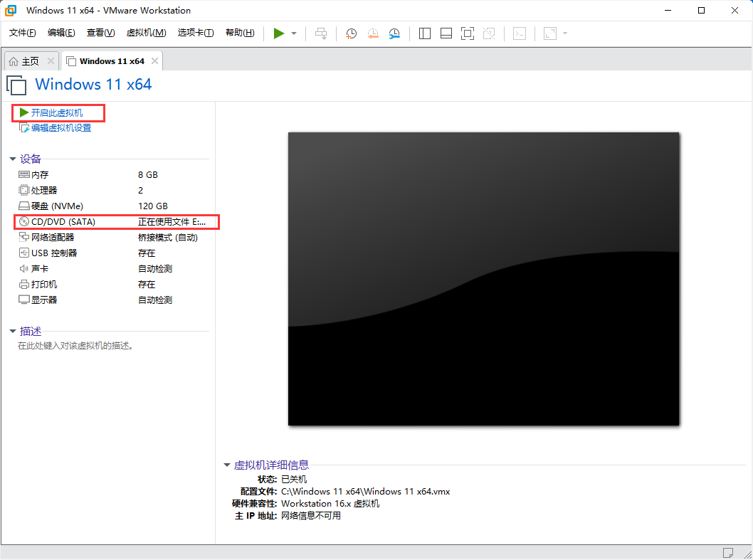
Task: Click the 8 GB memory value
Action: pos(148,175)
